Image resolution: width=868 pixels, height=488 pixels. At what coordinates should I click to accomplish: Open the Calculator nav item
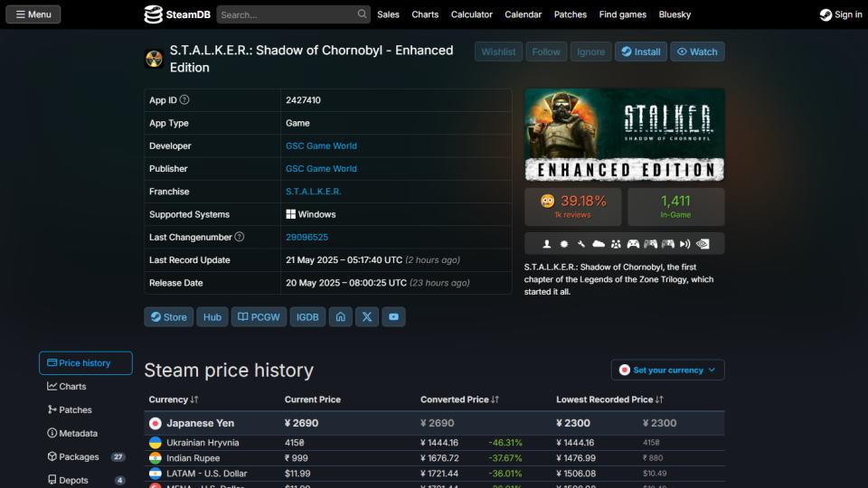click(472, 14)
